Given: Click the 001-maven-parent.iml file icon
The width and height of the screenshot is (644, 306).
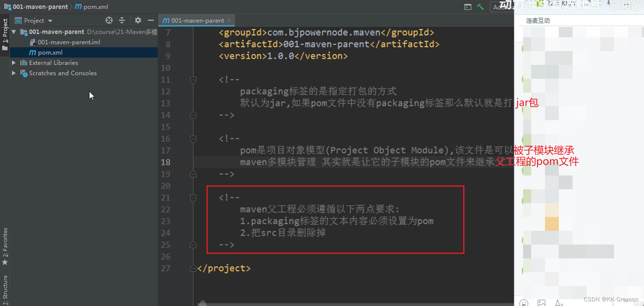Looking at the screenshot, I should tap(33, 42).
